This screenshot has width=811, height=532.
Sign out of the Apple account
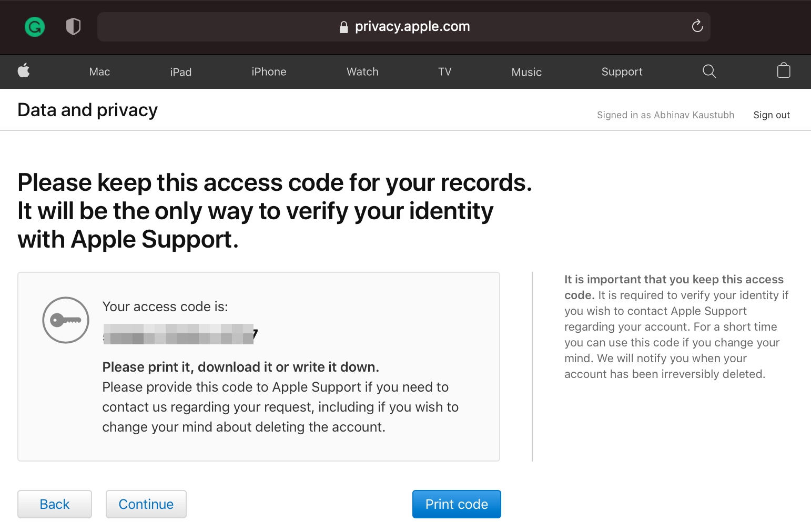772,115
